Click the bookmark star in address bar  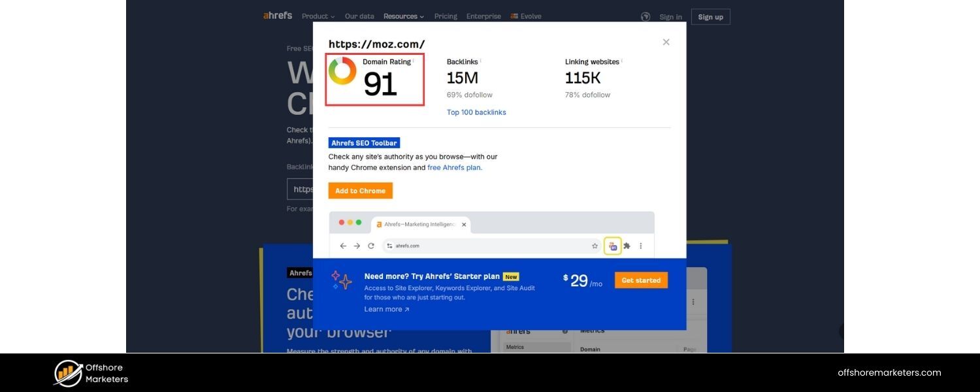point(595,246)
